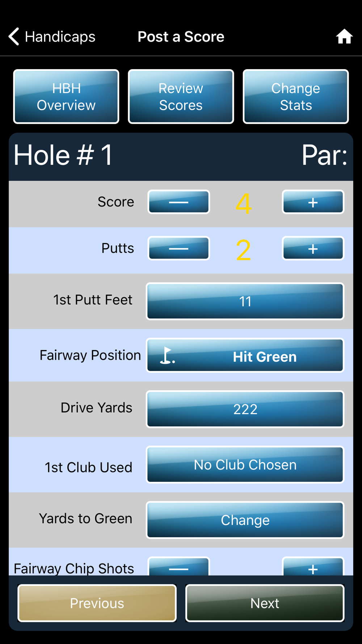Click Change for Yards to Green

(x=245, y=520)
